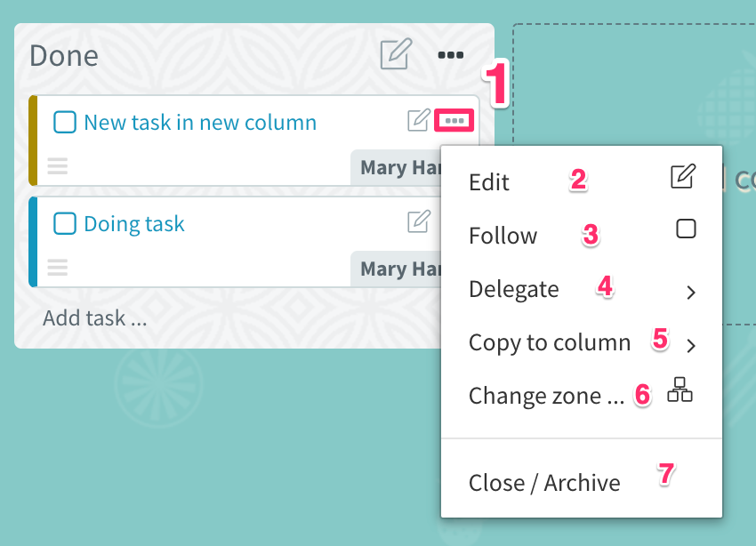
Task: Check the New task in new column checkbox
Action: pos(65,122)
